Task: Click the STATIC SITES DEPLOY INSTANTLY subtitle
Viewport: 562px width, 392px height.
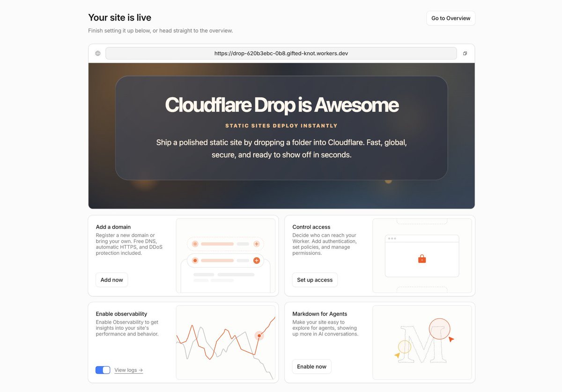Action: 281,126
